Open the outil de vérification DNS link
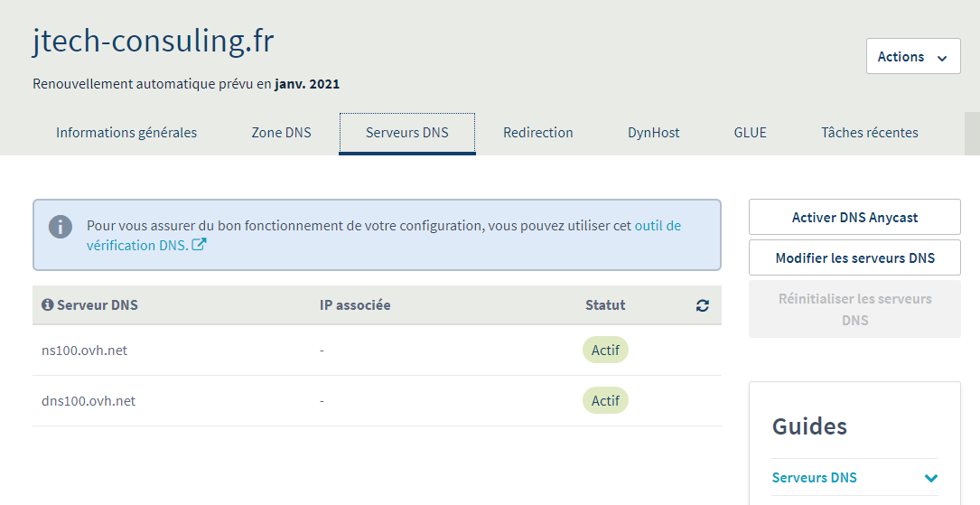The image size is (980, 505). click(x=657, y=226)
